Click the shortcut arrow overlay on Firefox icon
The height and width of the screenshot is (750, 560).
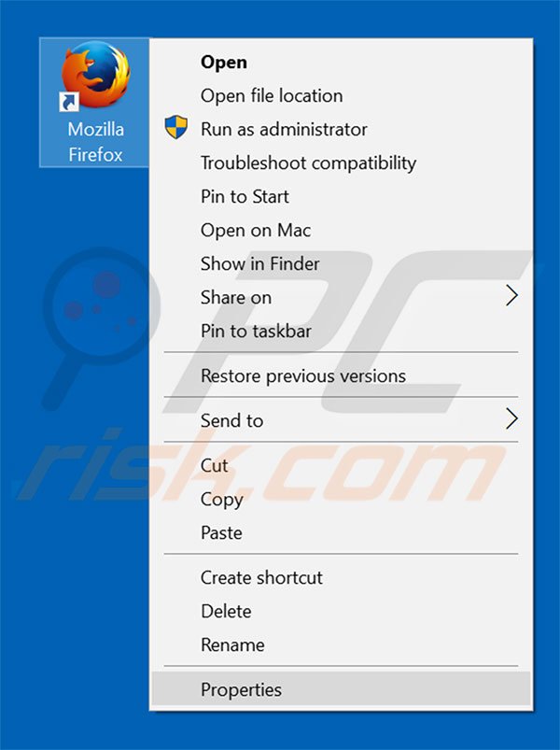click(69, 103)
